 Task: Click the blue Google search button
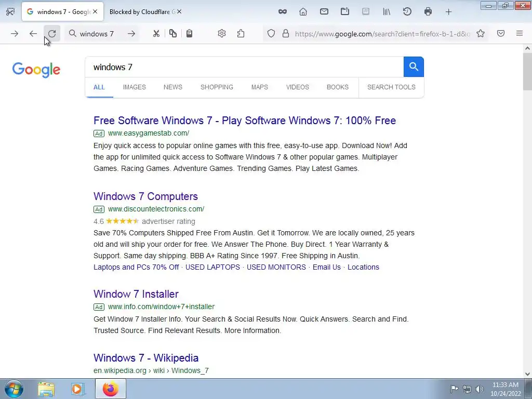pos(414,67)
